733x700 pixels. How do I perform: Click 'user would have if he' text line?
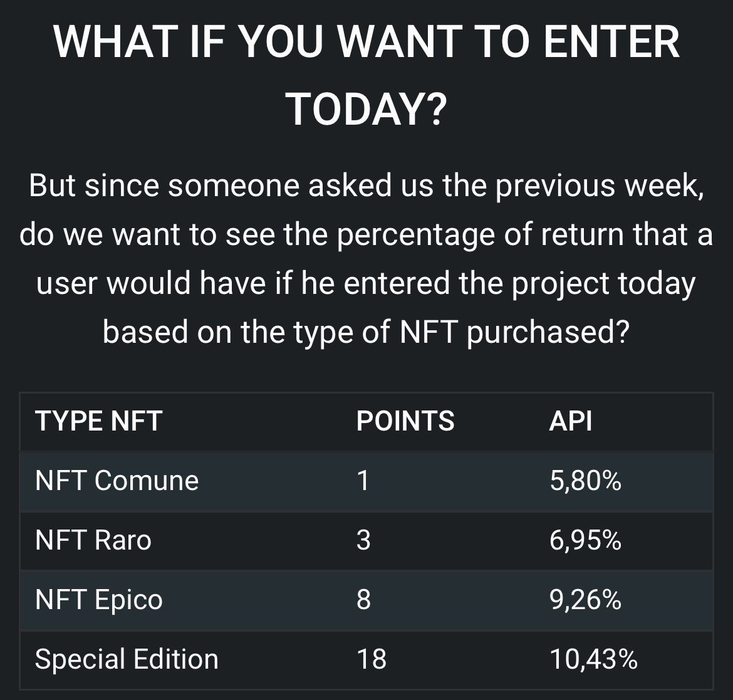pyautogui.click(x=366, y=283)
